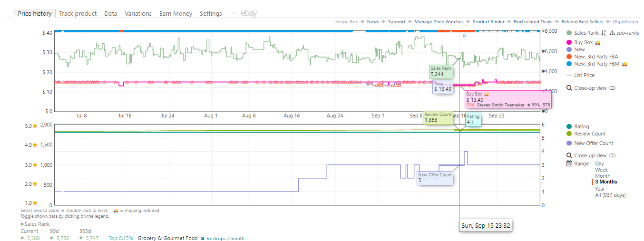Click the Steven Smith Teamaker seller name
This screenshot has width=644, height=241.
(x=501, y=105)
